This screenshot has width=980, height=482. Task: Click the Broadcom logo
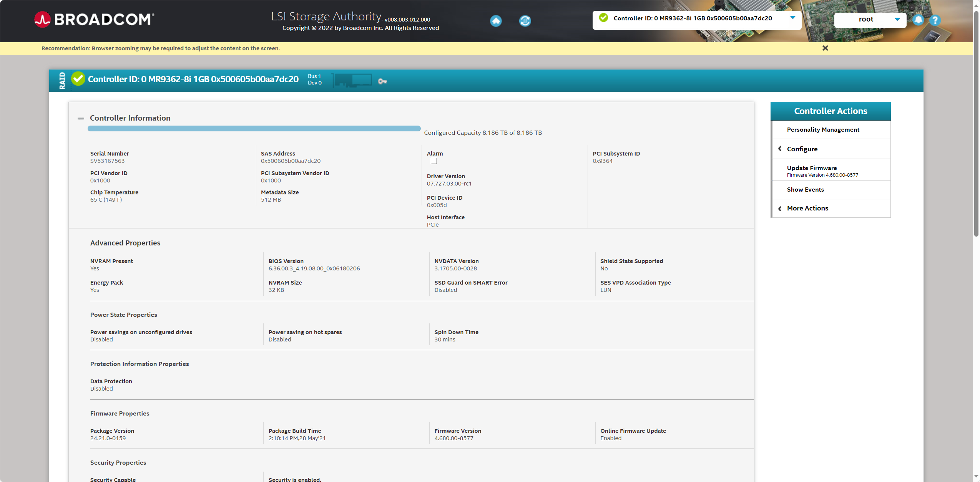tap(94, 19)
